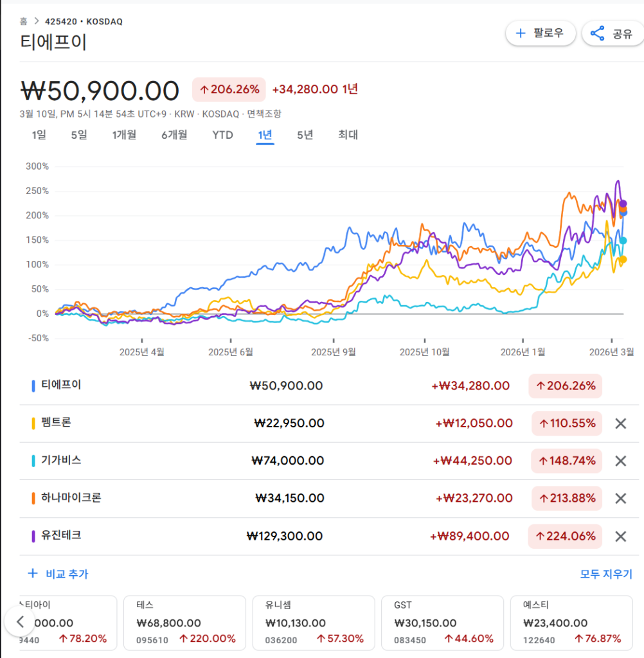The height and width of the screenshot is (658, 644).
Task: Select the YTD range tab
Action: point(222,135)
